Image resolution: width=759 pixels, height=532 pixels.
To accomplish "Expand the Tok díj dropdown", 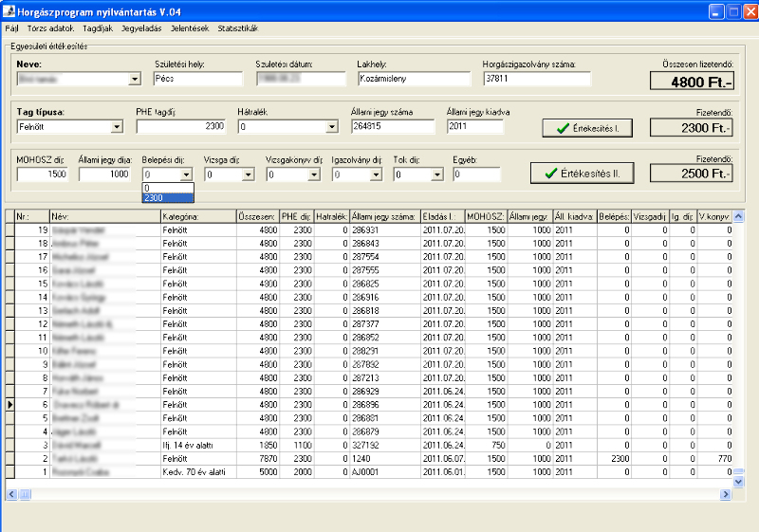I will pos(437,174).
